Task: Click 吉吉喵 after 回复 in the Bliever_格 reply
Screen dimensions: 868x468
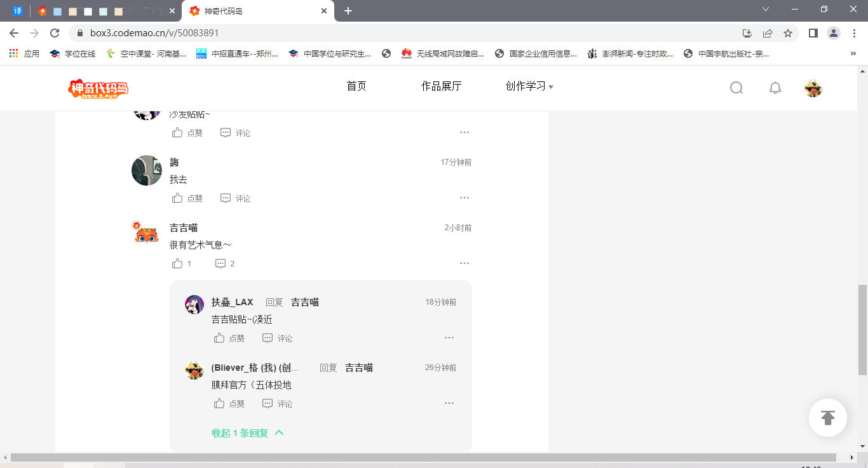Action: (359, 368)
